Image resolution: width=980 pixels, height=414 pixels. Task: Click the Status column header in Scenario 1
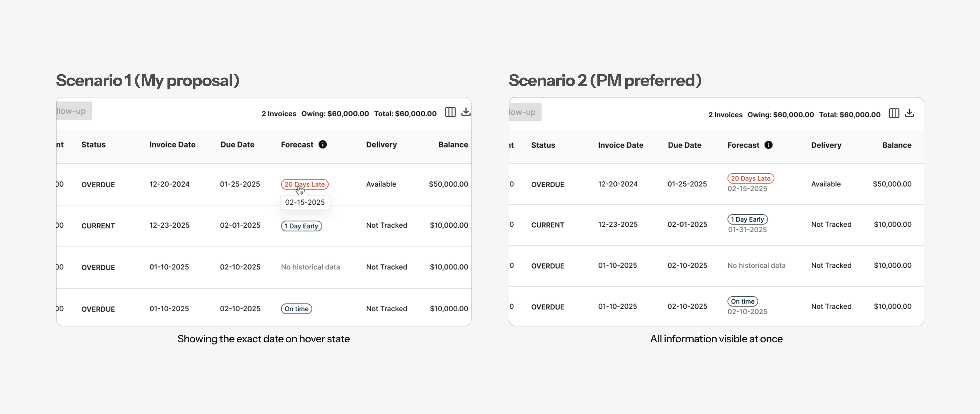(93, 145)
